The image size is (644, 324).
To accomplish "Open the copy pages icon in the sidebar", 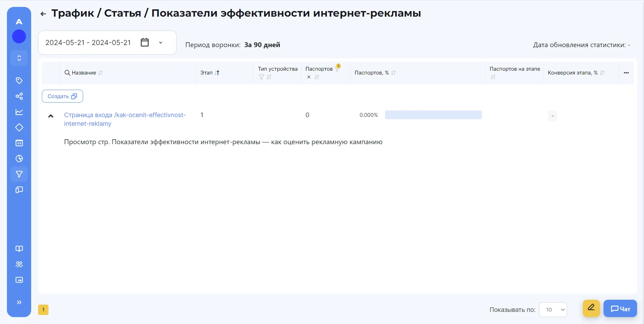I will click(19, 190).
